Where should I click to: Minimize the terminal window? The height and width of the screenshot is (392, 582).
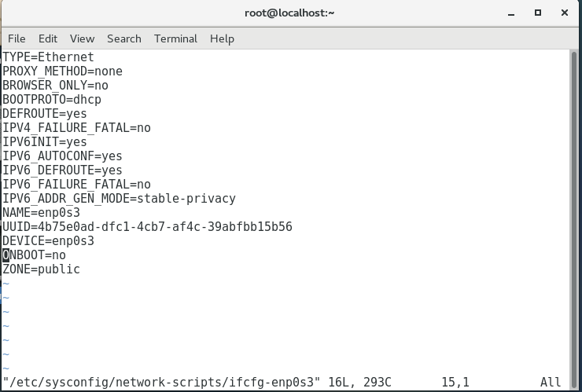tap(511, 13)
